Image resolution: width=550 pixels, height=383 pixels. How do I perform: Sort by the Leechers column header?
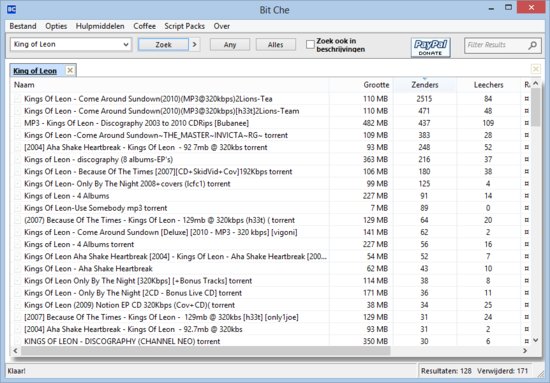click(x=489, y=85)
